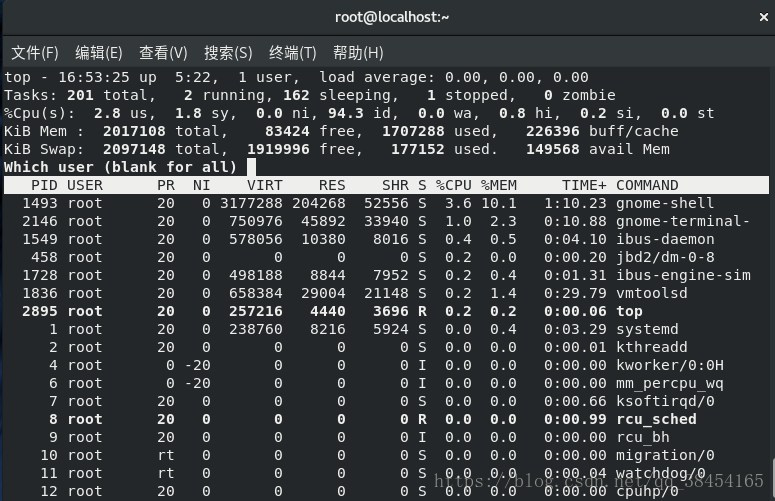This screenshot has width=775, height=501.
Task: Open the 搜索(S) menu
Action: coord(228,52)
